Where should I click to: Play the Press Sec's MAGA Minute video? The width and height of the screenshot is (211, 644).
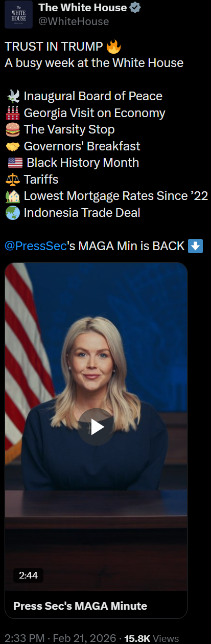click(97, 427)
